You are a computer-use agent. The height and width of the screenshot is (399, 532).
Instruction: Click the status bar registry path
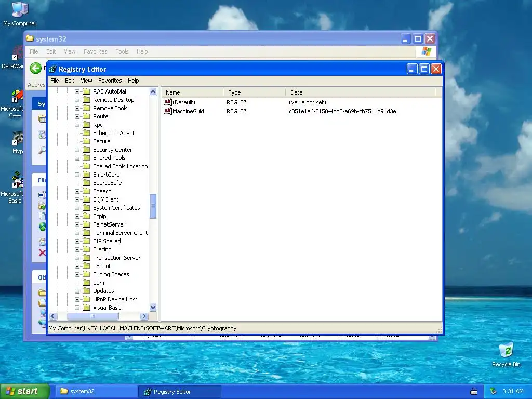(142, 328)
